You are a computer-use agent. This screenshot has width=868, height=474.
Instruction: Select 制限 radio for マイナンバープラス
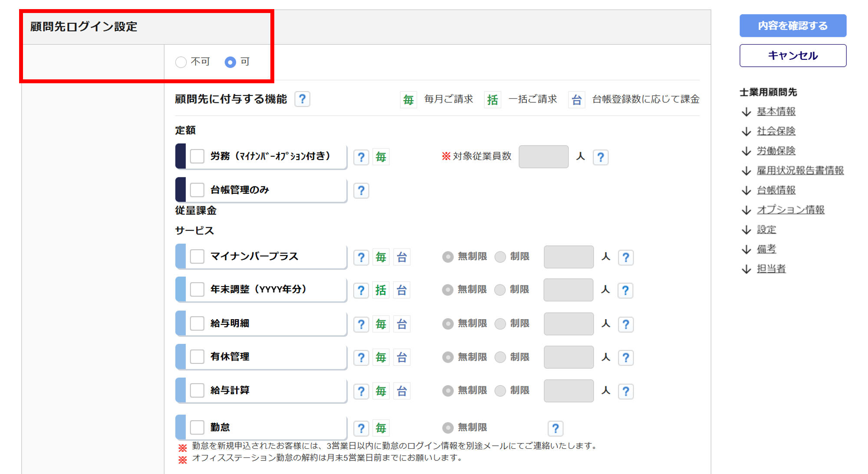click(x=500, y=257)
